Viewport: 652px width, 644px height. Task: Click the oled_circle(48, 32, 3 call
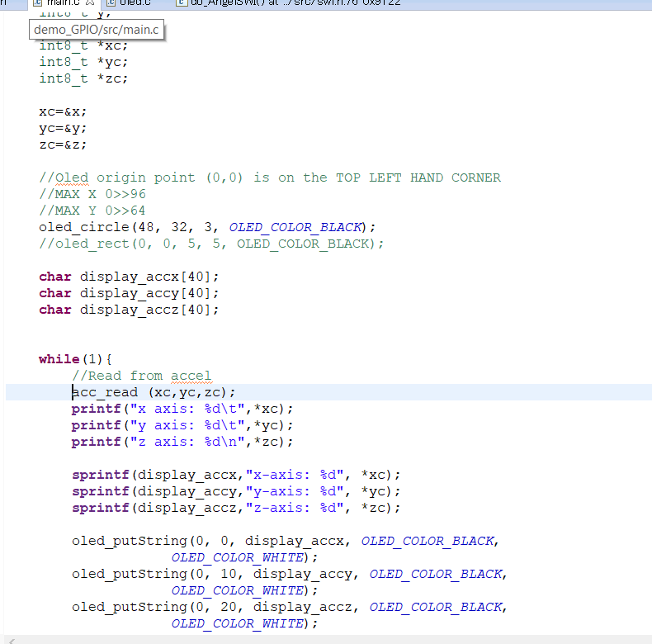pos(207,227)
